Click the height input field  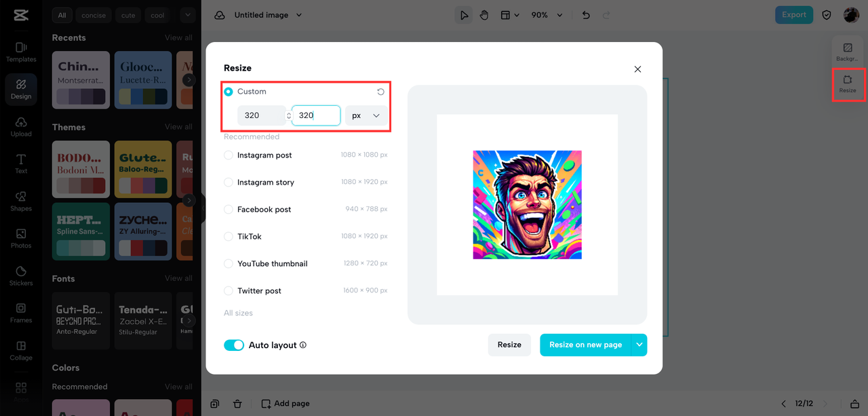tap(316, 115)
